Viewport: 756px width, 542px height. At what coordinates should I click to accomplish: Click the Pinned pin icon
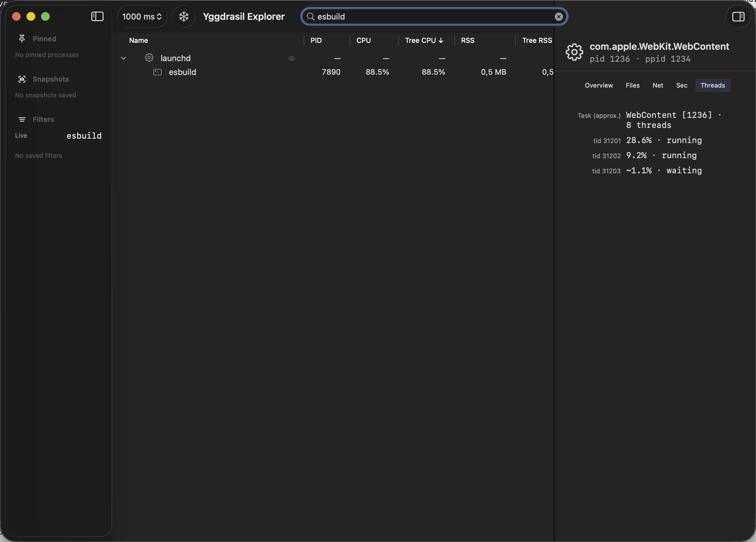[x=22, y=39]
